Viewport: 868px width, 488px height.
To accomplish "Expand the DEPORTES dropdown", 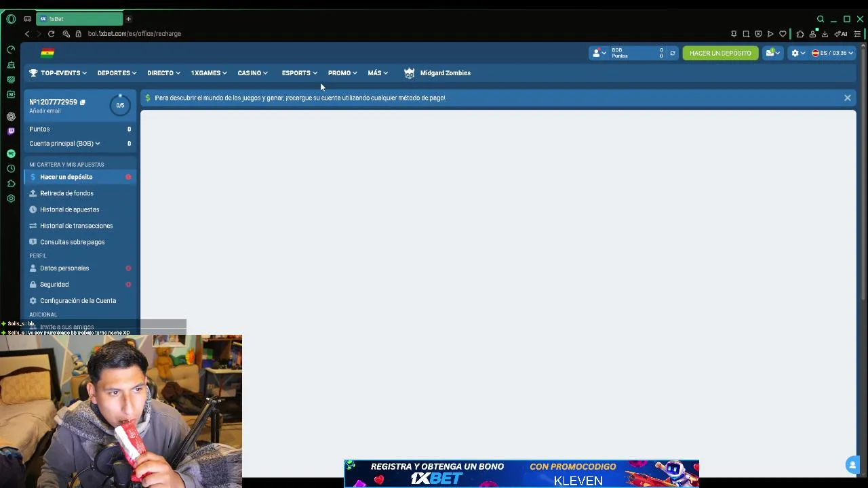I will pyautogui.click(x=117, y=73).
